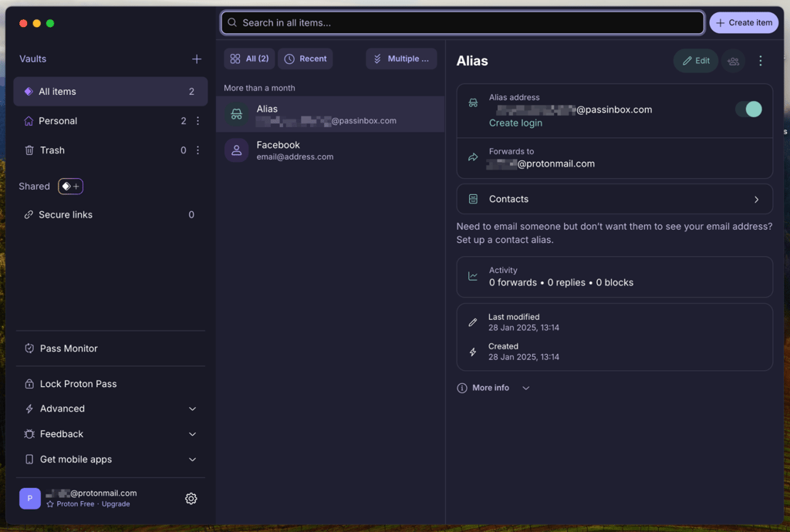Image resolution: width=790 pixels, height=532 pixels.
Task: Create a shared vault via Shared plus badge
Action: (x=70, y=187)
